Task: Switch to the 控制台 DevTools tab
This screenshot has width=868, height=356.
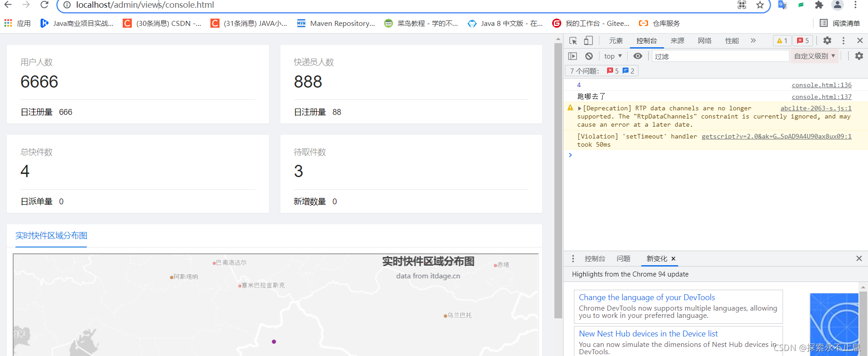Action: [x=646, y=41]
